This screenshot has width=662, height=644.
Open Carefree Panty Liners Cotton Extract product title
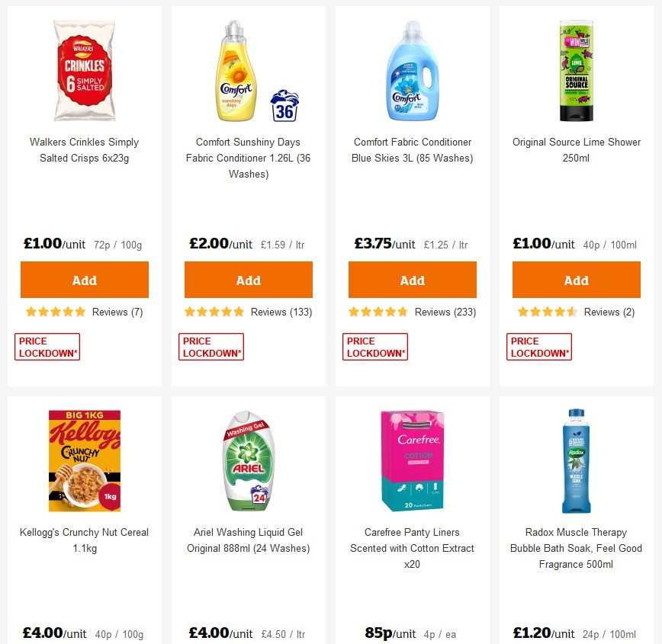[x=412, y=548]
